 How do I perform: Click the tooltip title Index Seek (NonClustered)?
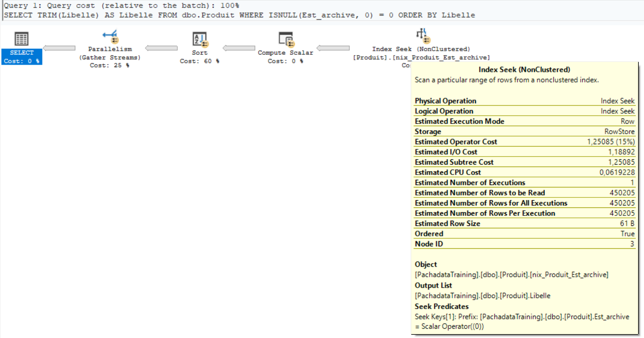tap(524, 70)
